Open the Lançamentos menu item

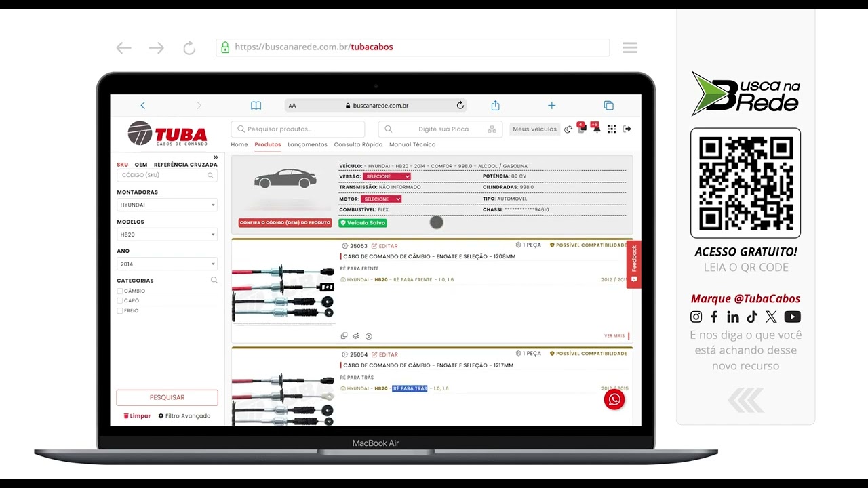(307, 144)
